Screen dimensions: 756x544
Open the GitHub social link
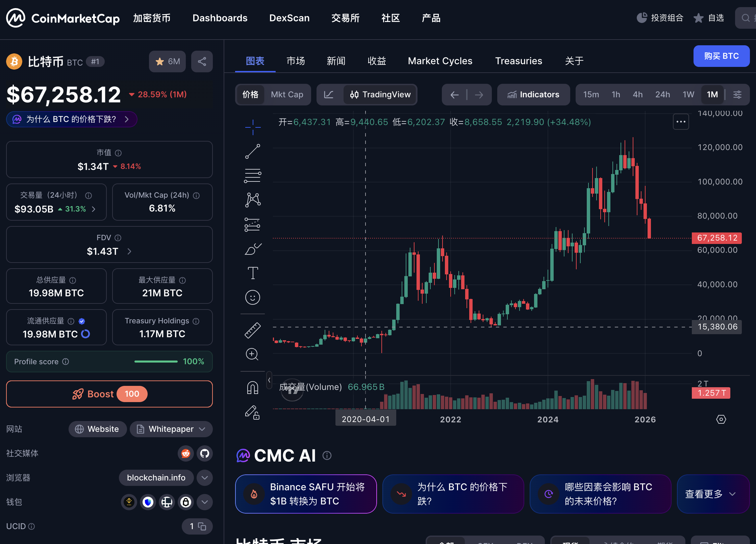(204, 453)
